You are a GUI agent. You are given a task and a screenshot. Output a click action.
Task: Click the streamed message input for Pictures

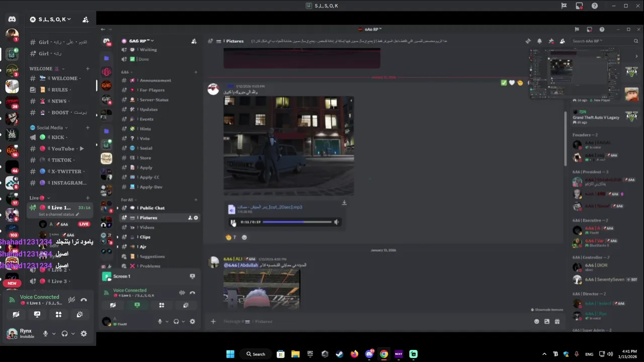pos(372,321)
